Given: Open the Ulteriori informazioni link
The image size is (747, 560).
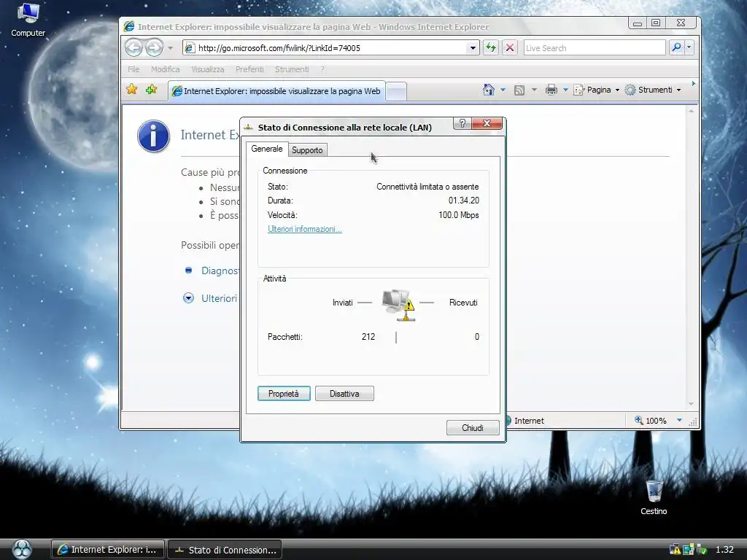Looking at the screenshot, I should [x=305, y=229].
